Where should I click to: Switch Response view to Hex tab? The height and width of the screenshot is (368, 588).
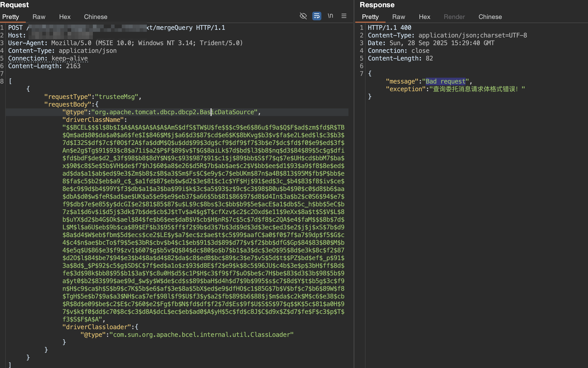(425, 17)
